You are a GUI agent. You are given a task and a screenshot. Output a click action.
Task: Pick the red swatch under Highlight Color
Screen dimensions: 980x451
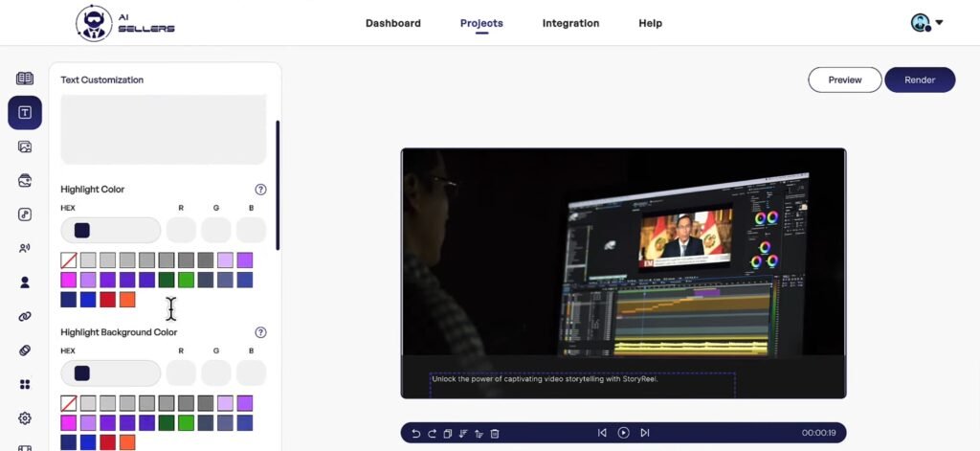107,300
